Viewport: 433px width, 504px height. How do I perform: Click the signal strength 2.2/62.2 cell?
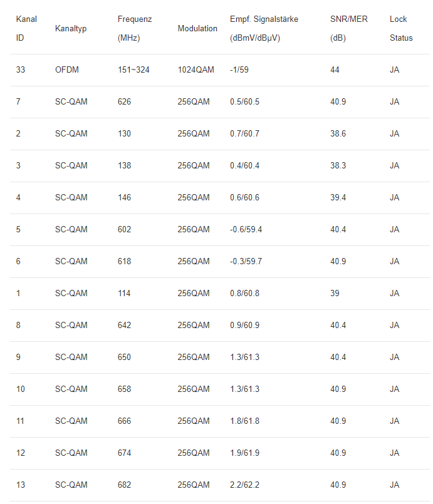pyautogui.click(x=244, y=485)
